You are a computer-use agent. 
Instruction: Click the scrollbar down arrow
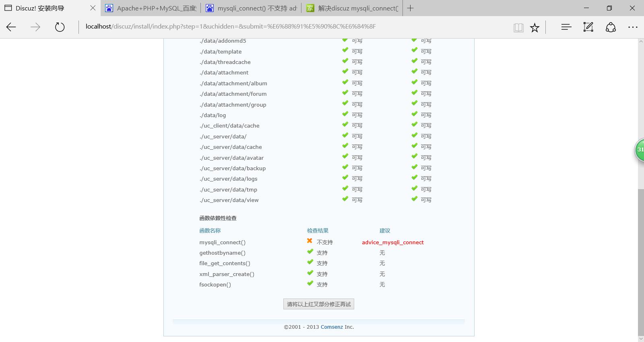coord(641,339)
